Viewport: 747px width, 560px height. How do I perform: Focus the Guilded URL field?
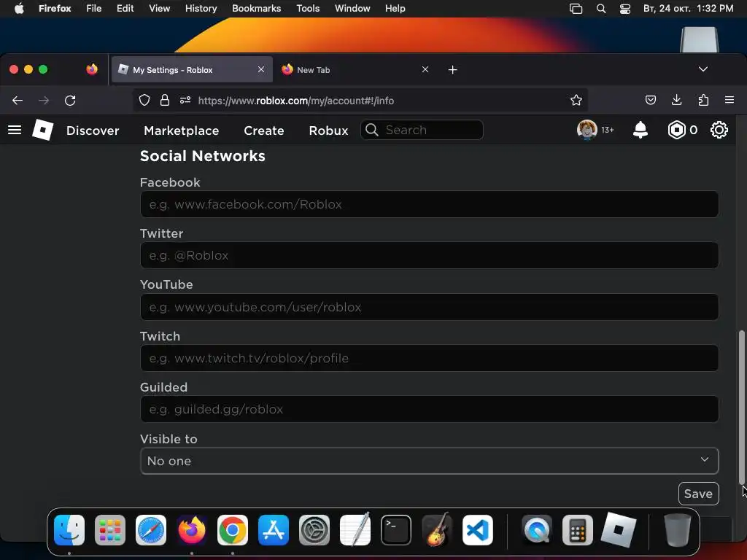[x=429, y=409]
